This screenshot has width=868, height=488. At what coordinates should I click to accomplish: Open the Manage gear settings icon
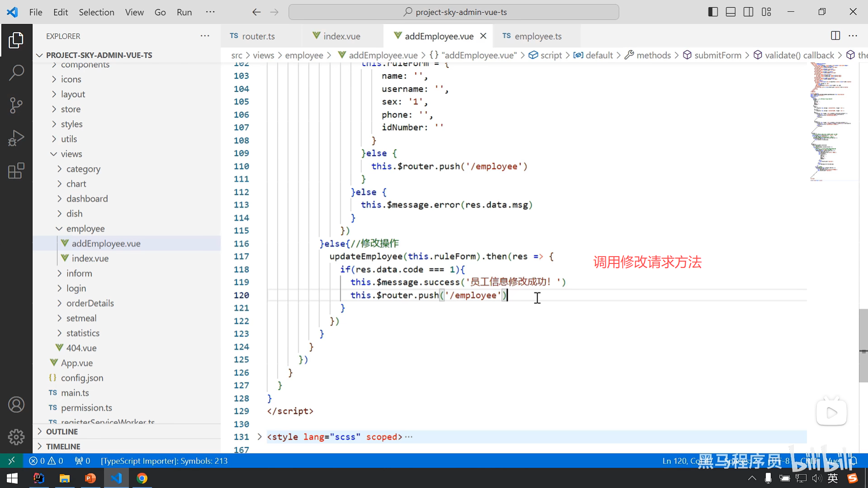tap(16, 436)
